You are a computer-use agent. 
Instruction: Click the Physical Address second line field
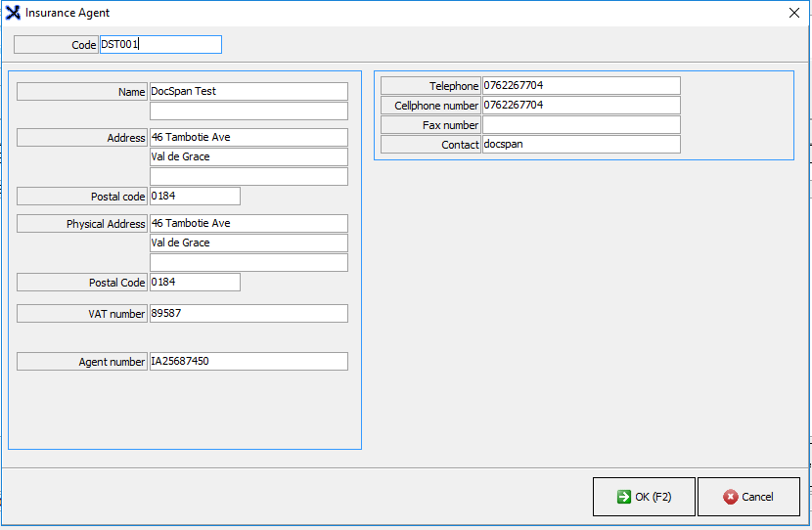point(248,243)
